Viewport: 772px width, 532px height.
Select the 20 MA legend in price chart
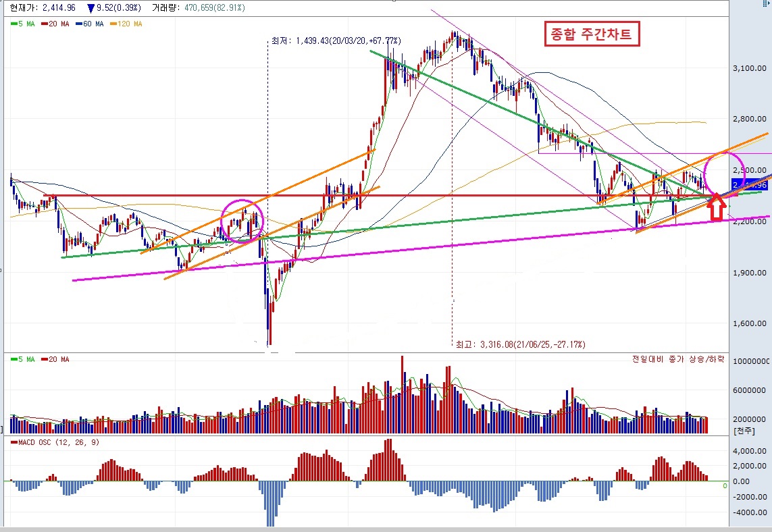tap(55, 24)
